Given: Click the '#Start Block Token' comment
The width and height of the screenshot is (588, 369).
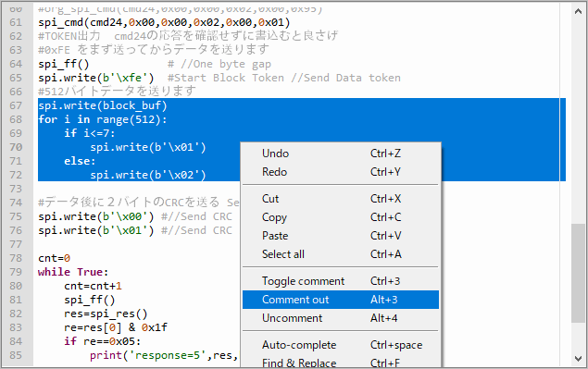Looking at the screenshot, I should pyautogui.click(x=225, y=78).
